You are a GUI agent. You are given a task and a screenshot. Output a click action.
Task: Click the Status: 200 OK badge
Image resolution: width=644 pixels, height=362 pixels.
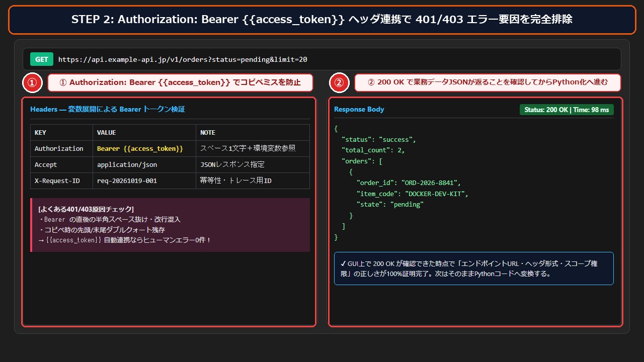point(567,110)
